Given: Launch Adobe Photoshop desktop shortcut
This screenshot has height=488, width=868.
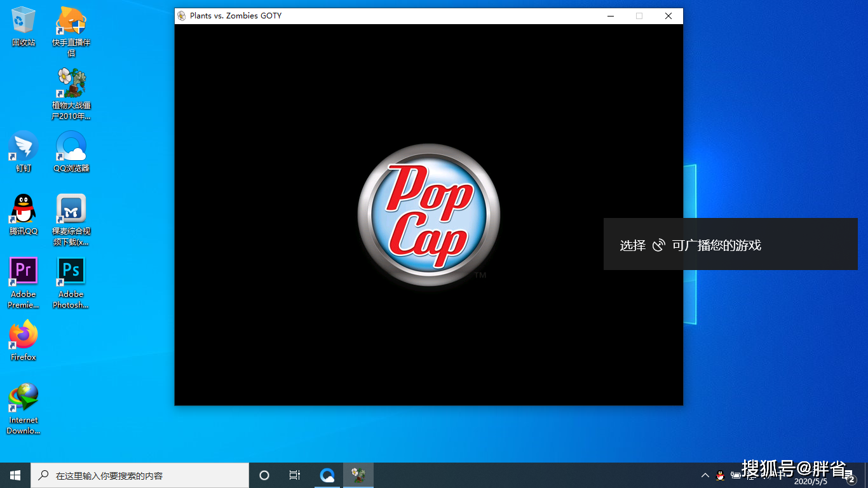Looking at the screenshot, I should 71,283.
